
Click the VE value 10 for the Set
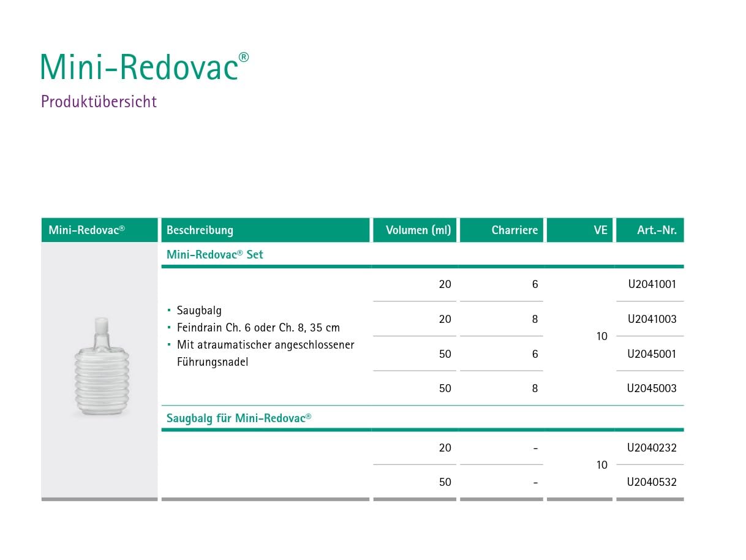(x=601, y=336)
